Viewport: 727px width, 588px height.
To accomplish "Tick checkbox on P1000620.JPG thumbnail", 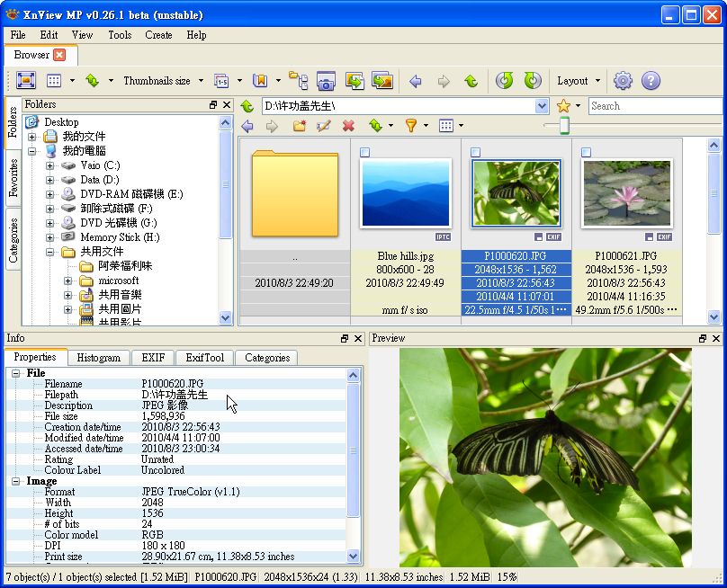I will point(475,153).
